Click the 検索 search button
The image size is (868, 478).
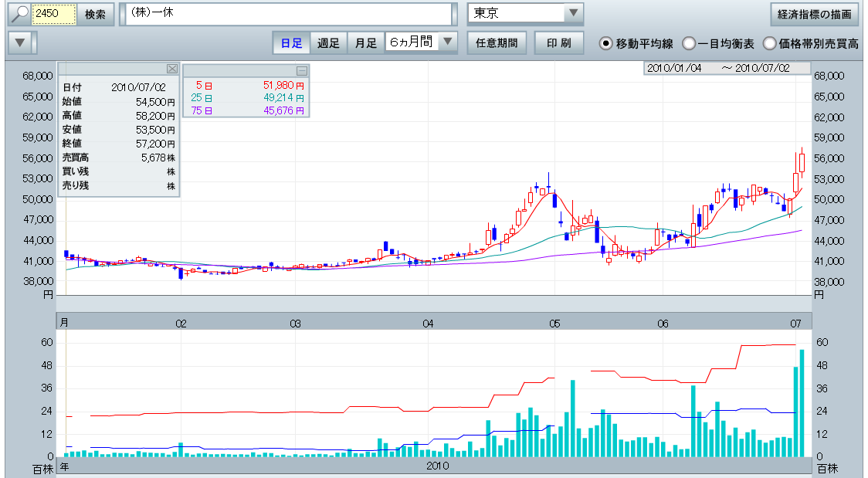[x=95, y=14]
